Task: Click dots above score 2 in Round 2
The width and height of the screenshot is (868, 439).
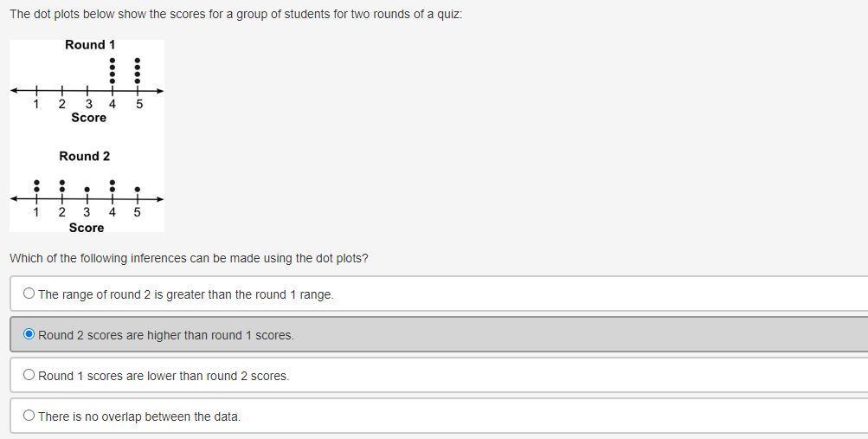Action: tap(61, 186)
